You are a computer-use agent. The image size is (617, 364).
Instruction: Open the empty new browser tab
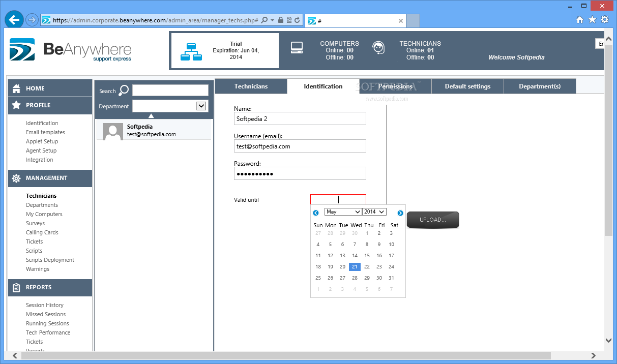[413, 21]
